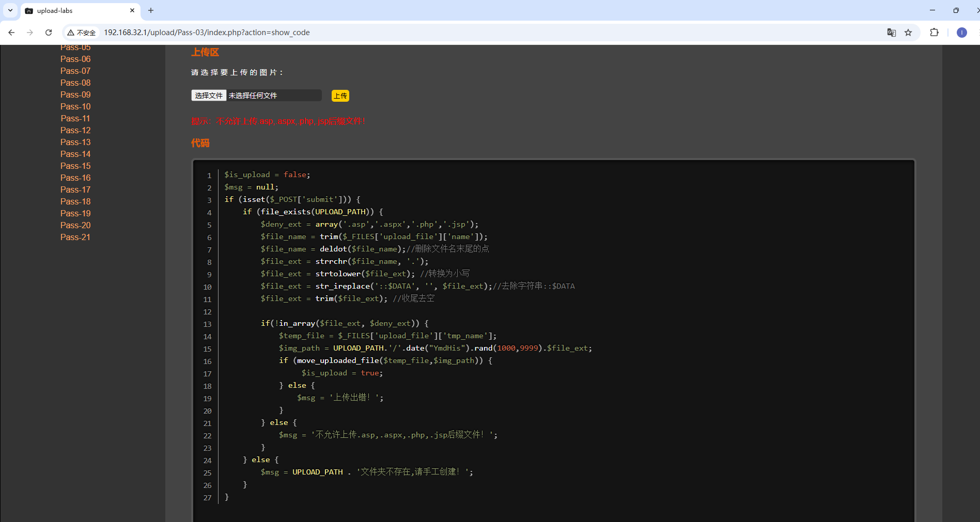Open the Pass-21 link
Screen dimensions: 980x522
coord(75,237)
